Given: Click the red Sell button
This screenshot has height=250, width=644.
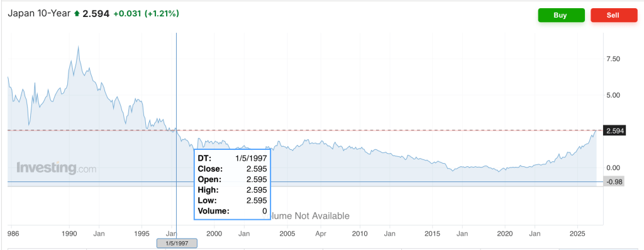Looking at the screenshot, I should click(614, 15).
